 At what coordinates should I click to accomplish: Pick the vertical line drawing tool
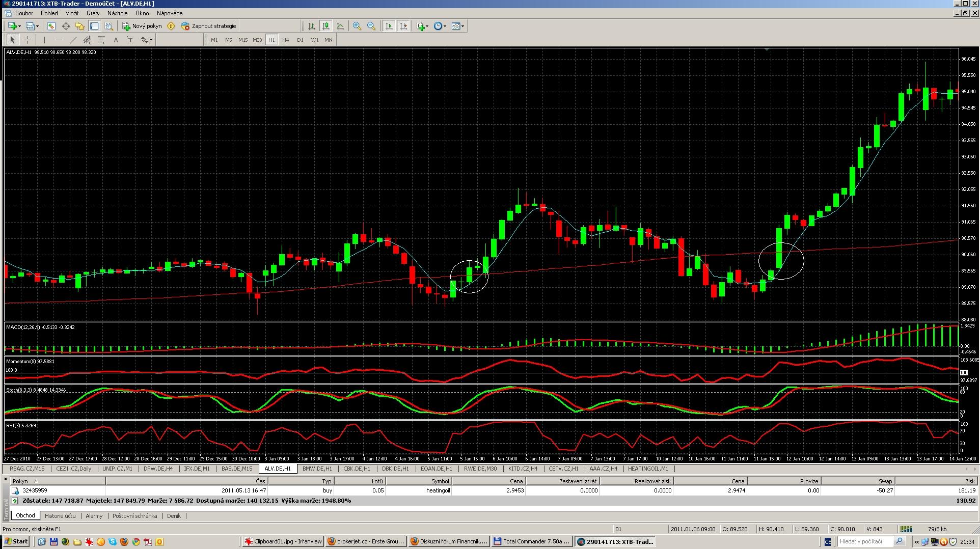45,40
